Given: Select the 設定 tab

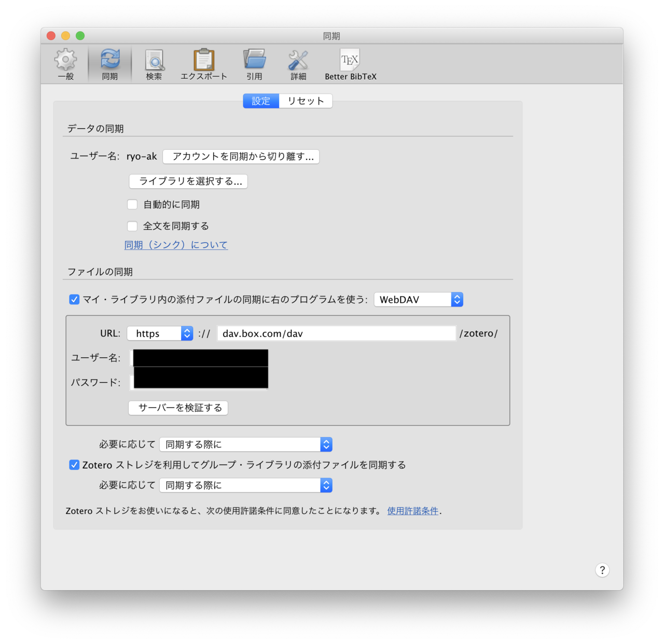Looking at the screenshot, I should [x=260, y=101].
